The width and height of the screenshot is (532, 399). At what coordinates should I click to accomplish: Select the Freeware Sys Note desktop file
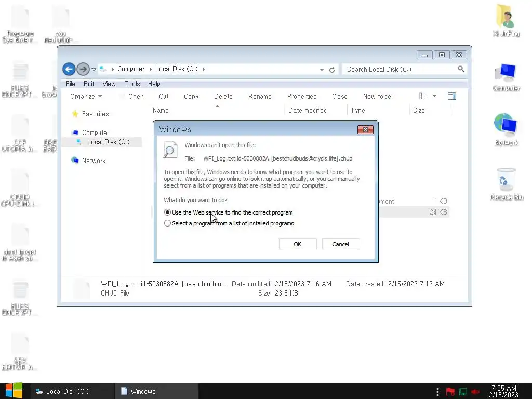pos(20,24)
